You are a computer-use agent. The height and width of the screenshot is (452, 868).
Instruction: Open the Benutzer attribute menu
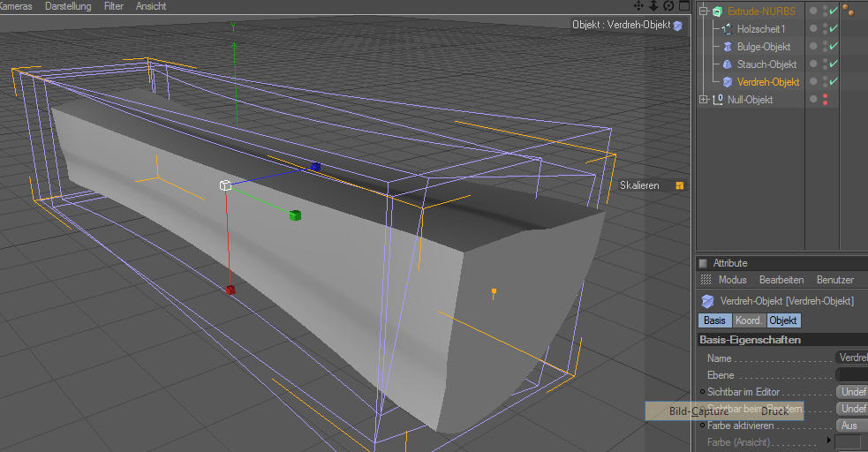(x=834, y=280)
